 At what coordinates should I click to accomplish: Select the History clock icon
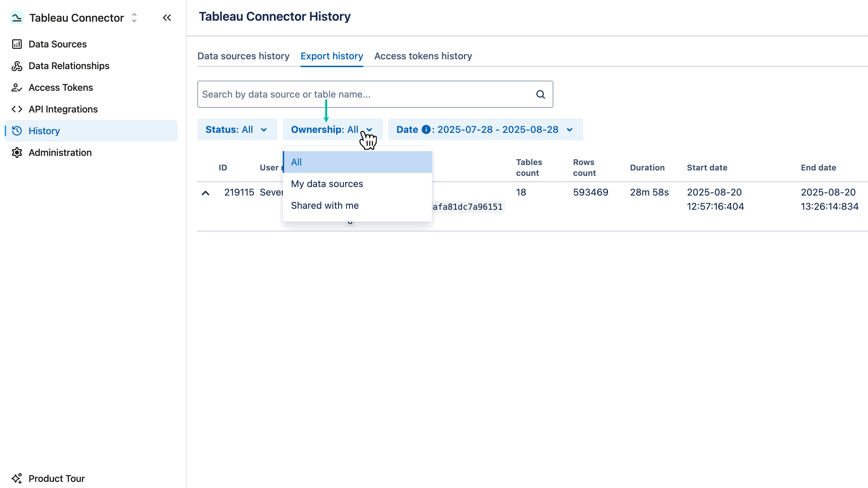17,131
